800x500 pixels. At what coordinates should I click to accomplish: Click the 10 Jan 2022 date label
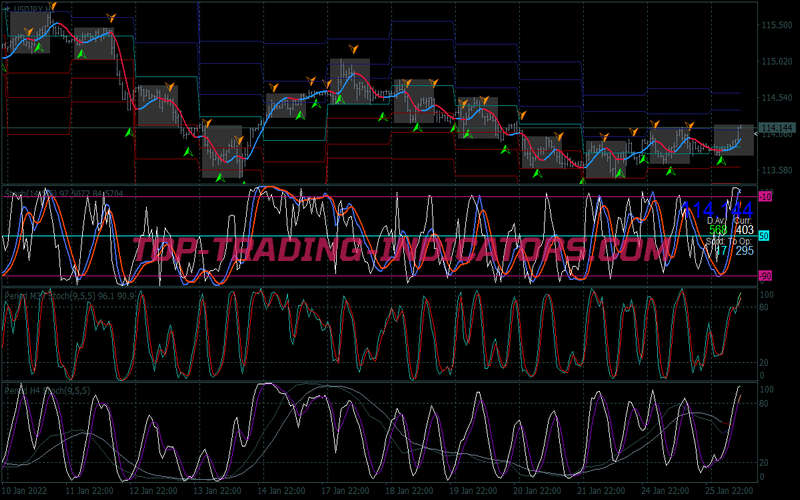tap(24, 491)
